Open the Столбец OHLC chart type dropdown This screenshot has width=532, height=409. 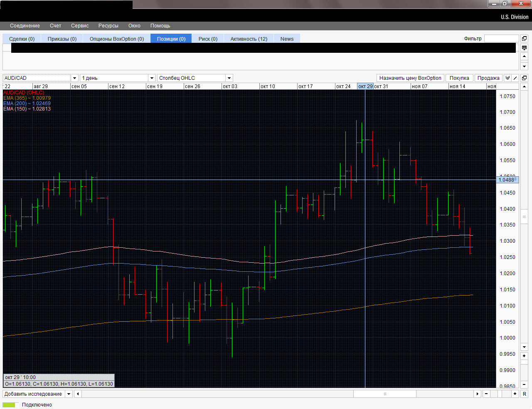click(229, 78)
